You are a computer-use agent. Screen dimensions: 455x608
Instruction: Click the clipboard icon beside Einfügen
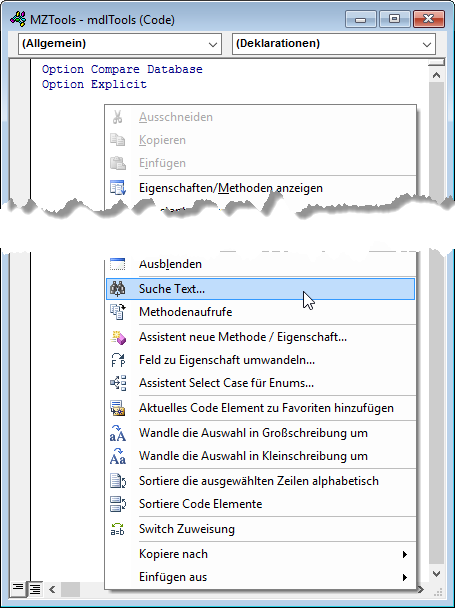coord(118,163)
